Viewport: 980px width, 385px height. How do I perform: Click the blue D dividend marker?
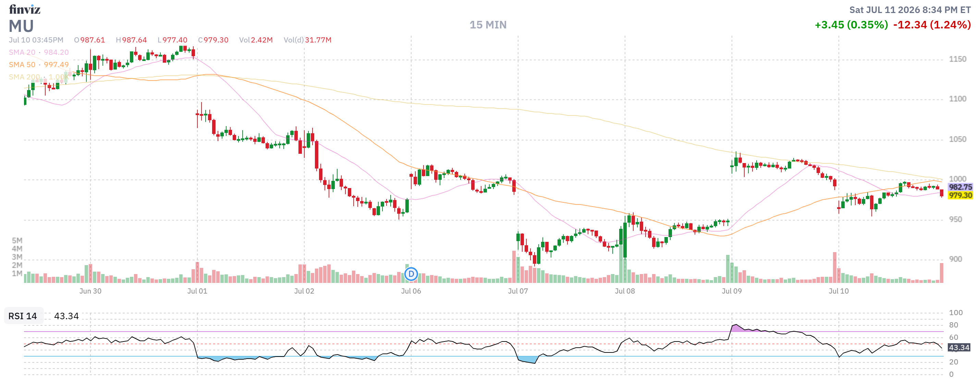411,274
